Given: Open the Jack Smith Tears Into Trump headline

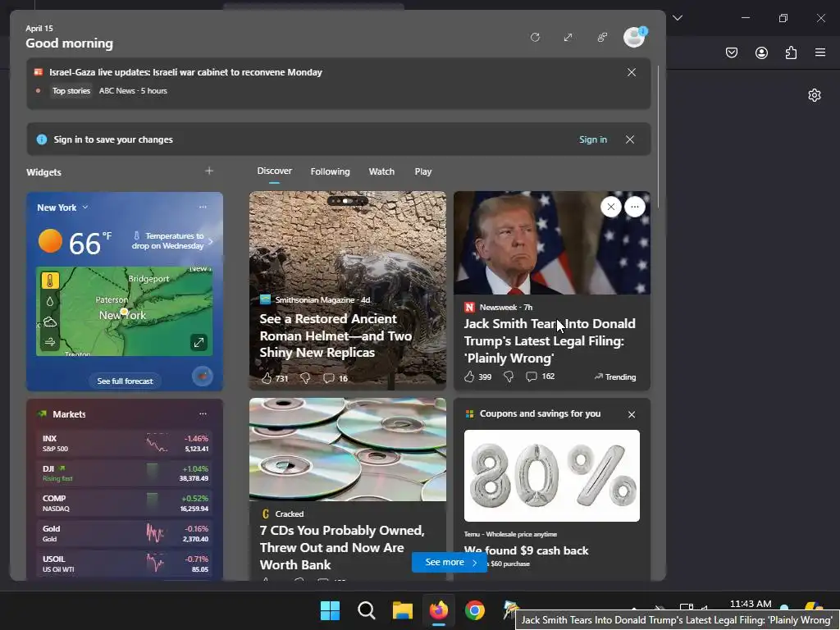Looking at the screenshot, I should tap(550, 340).
